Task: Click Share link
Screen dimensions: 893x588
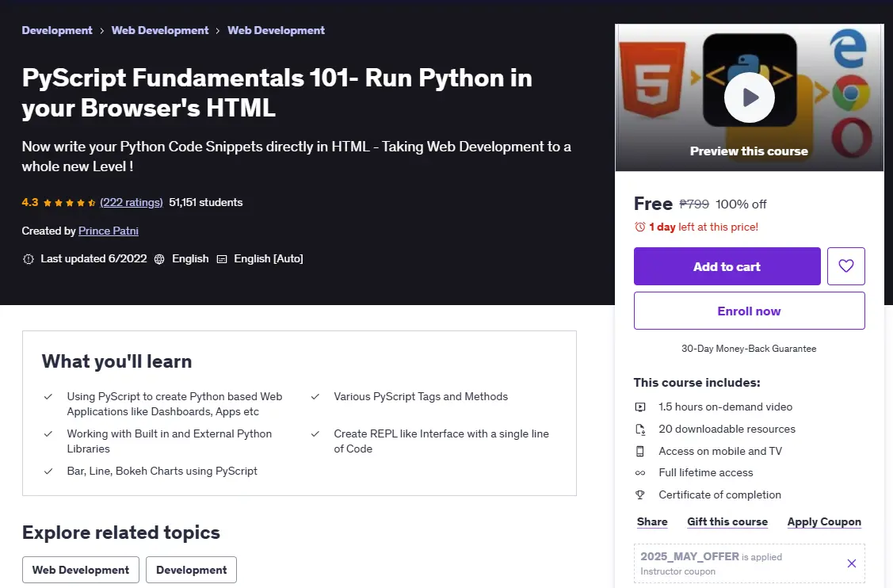Action: point(652,522)
